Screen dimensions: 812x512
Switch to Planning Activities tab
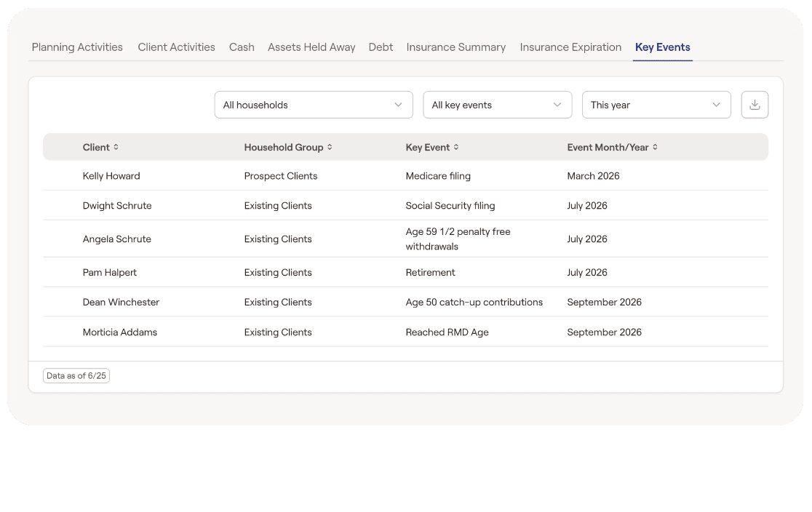(77, 47)
